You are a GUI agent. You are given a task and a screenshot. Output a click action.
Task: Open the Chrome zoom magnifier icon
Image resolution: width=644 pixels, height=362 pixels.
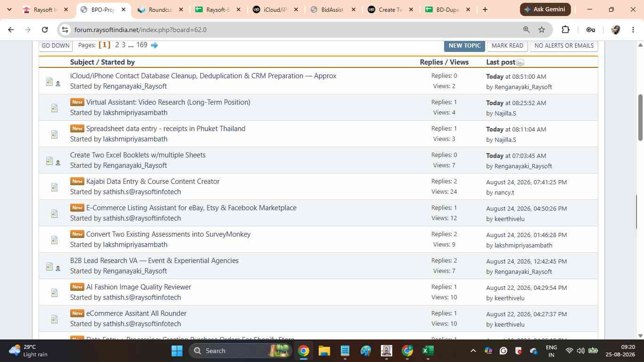[x=527, y=30]
